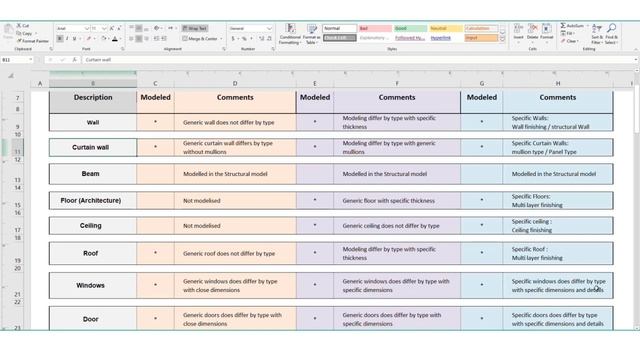Viewport: 640px width, 360px height.
Task: Apply the Neutral cell style
Action: [x=446, y=28]
